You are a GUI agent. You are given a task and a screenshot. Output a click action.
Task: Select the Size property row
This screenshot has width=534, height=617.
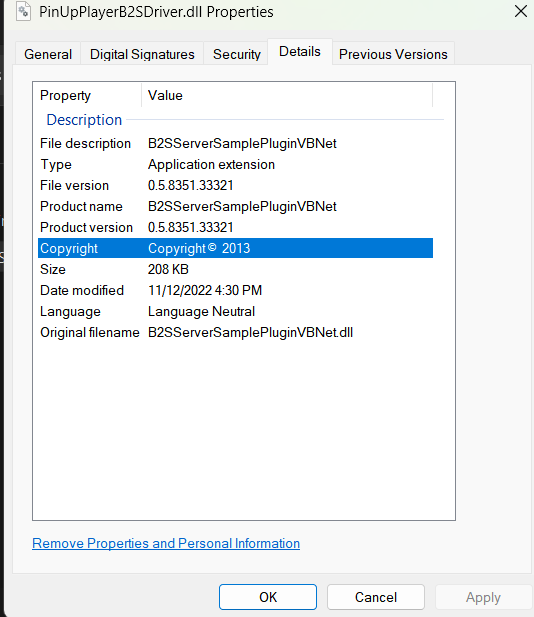tap(235, 270)
